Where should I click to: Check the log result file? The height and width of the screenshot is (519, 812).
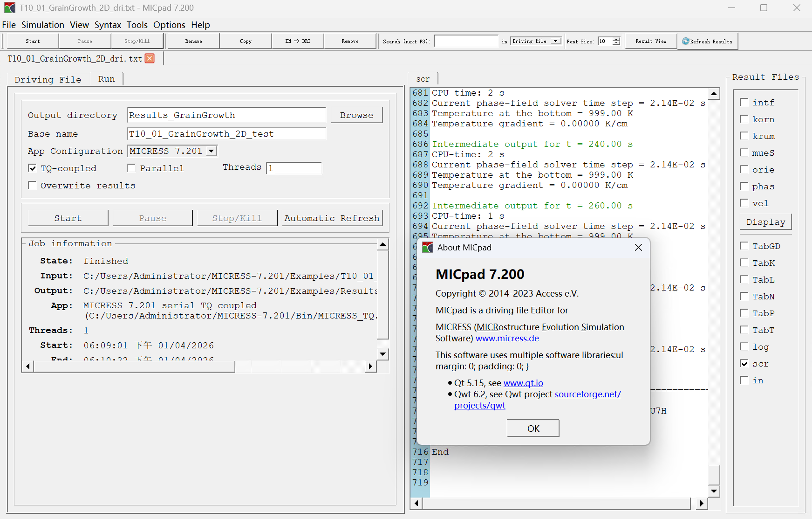click(744, 347)
